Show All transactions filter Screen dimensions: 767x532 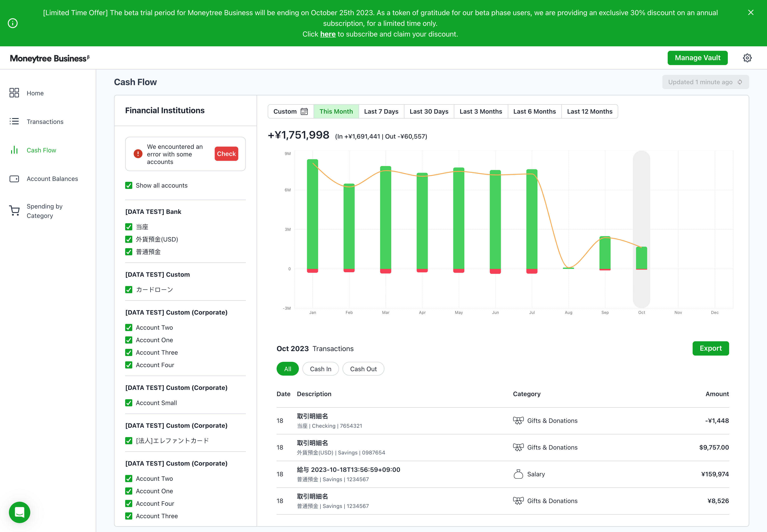[288, 369]
